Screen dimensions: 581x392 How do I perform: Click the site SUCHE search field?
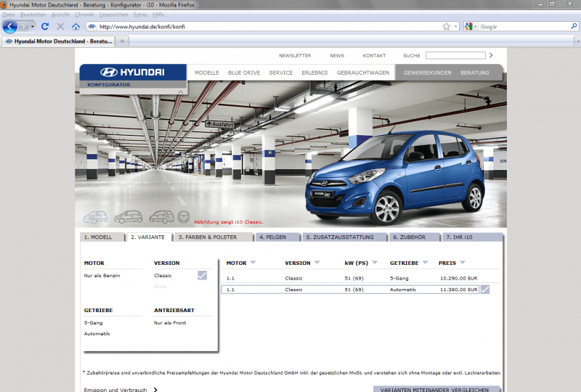[455, 55]
